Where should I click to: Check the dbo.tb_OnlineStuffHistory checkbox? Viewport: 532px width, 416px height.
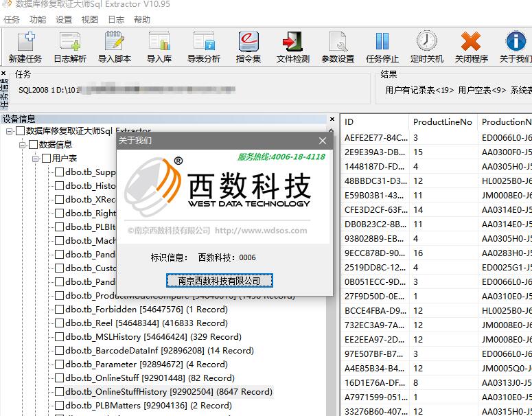(59, 392)
